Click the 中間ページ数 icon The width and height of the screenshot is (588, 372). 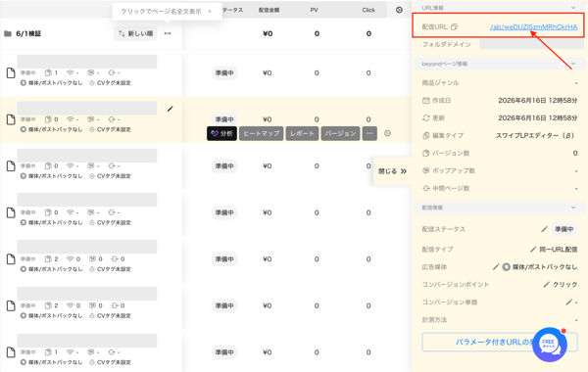426,188
